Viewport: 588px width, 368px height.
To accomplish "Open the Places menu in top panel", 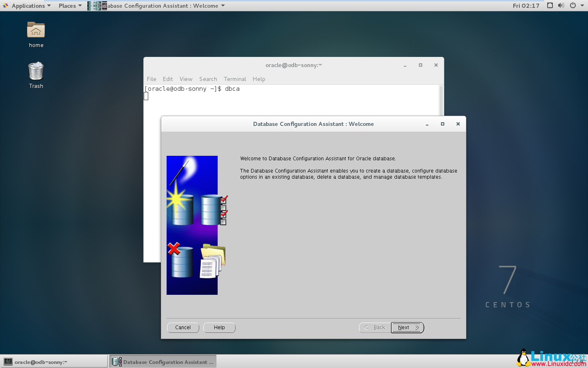I will 70,6.
